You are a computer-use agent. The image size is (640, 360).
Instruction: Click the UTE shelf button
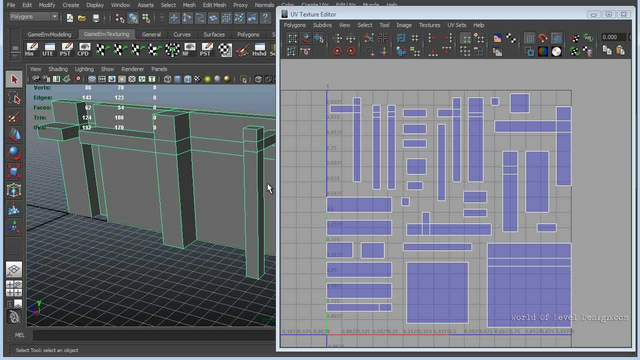48,49
